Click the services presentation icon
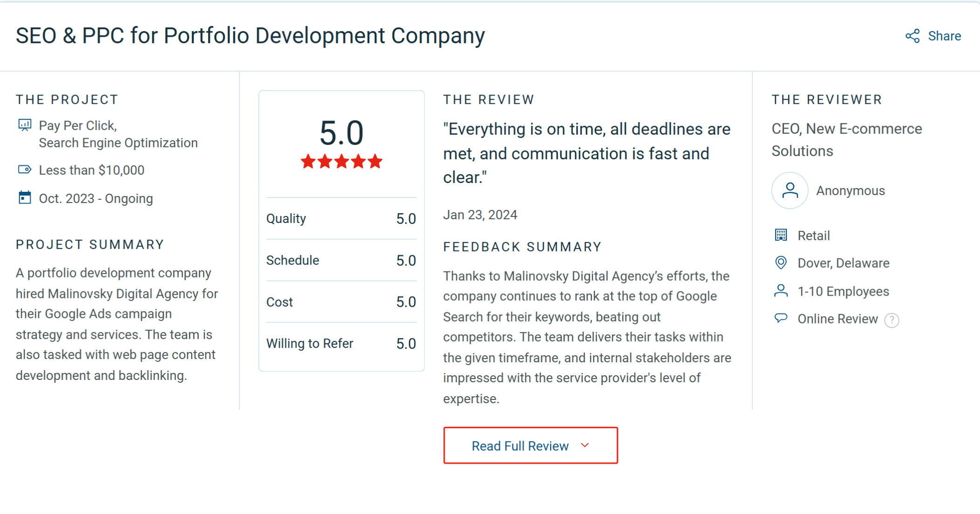The image size is (980, 514). click(25, 125)
